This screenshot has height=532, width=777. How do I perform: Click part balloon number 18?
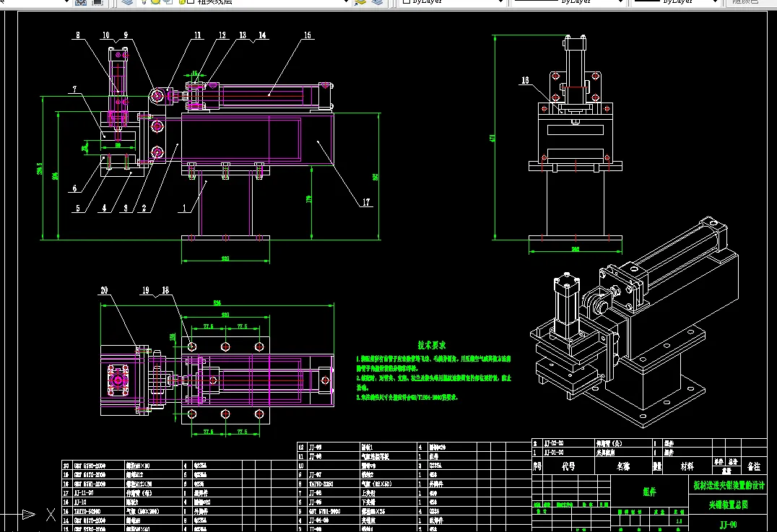tap(165, 290)
